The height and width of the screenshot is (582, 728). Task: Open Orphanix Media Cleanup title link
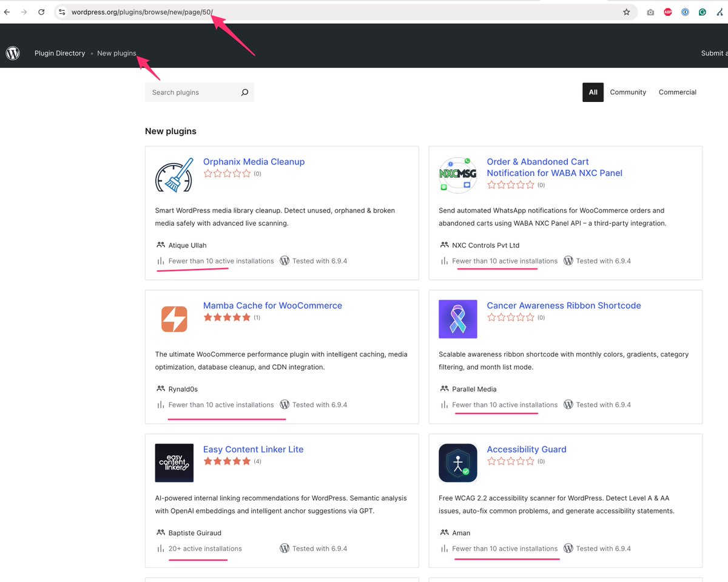pos(254,162)
